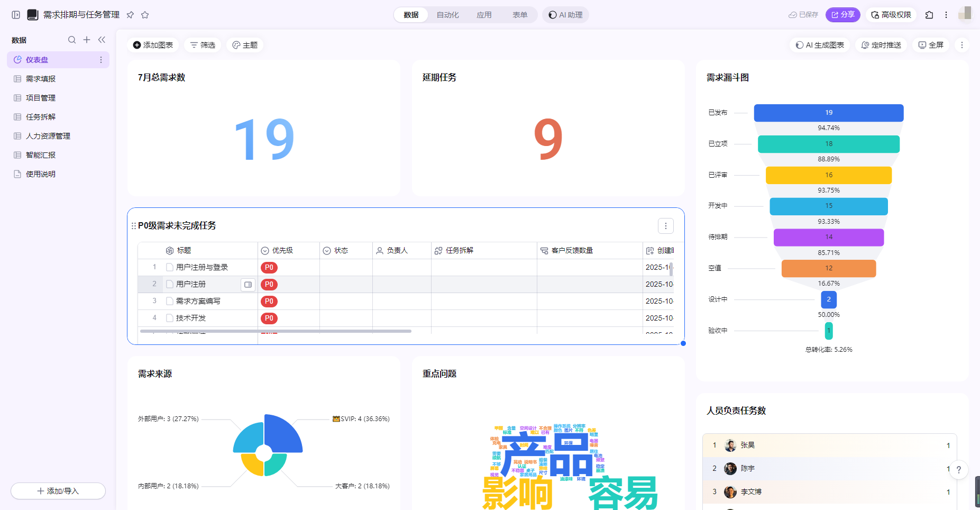Click the blue 已发布 funnel bar
The width and height of the screenshot is (980, 510).
coord(828,113)
